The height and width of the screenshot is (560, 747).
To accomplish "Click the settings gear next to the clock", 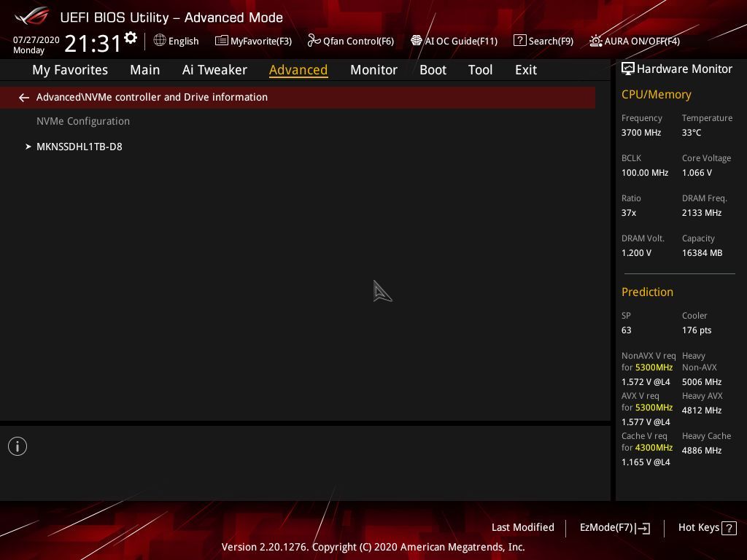I will [x=131, y=38].
